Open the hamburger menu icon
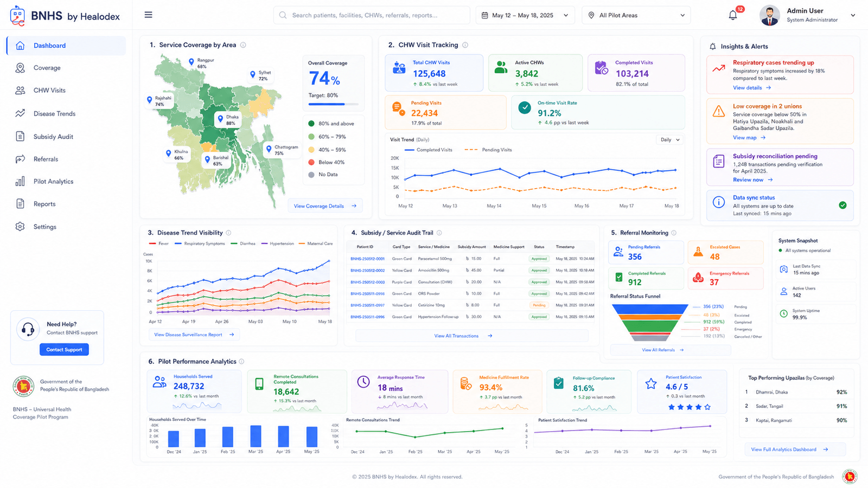868x488 pixels. pyautogui.click(x=148, y=15)
